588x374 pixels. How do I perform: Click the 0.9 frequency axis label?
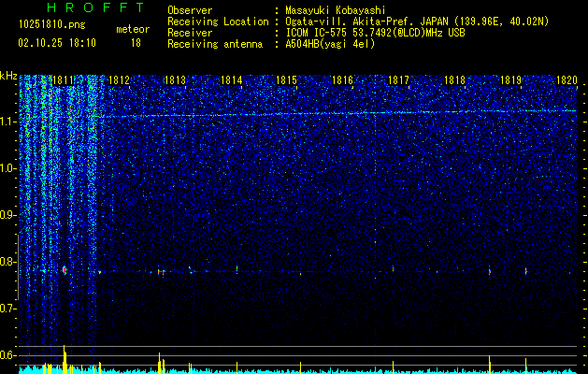[7, 215]
